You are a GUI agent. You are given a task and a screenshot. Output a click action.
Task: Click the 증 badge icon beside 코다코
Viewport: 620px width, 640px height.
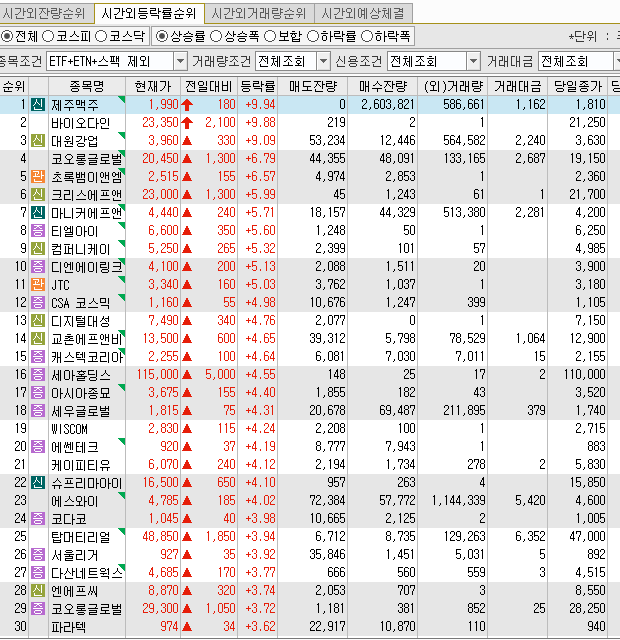point(38,518)
